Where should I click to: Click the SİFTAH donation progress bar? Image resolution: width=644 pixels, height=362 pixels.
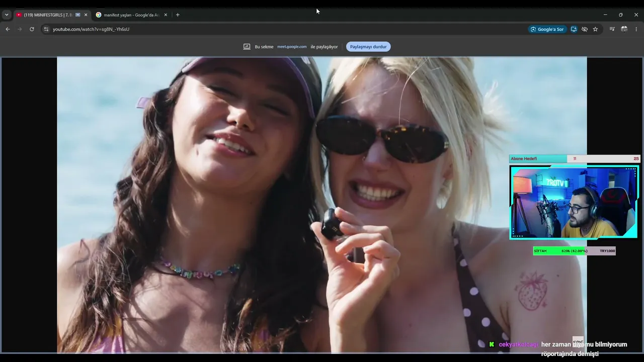coord(574,251)
